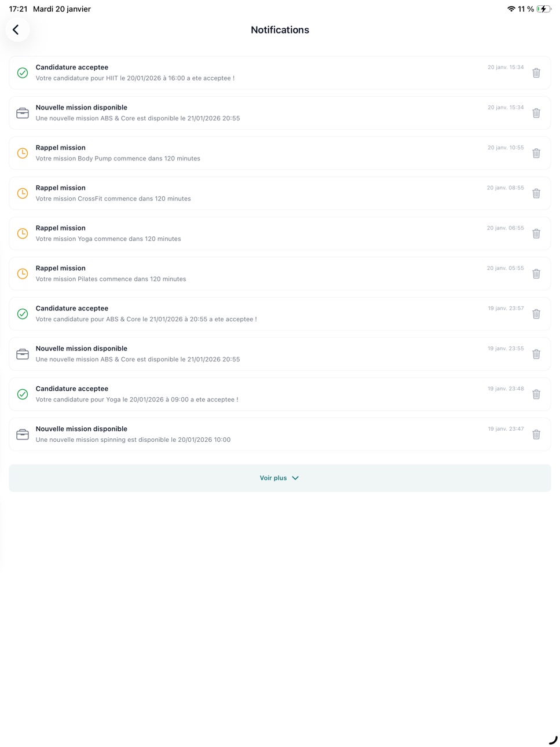Expand the list with Voir plus
Screen dimensions: 560x747
click(x=280, y=478)
